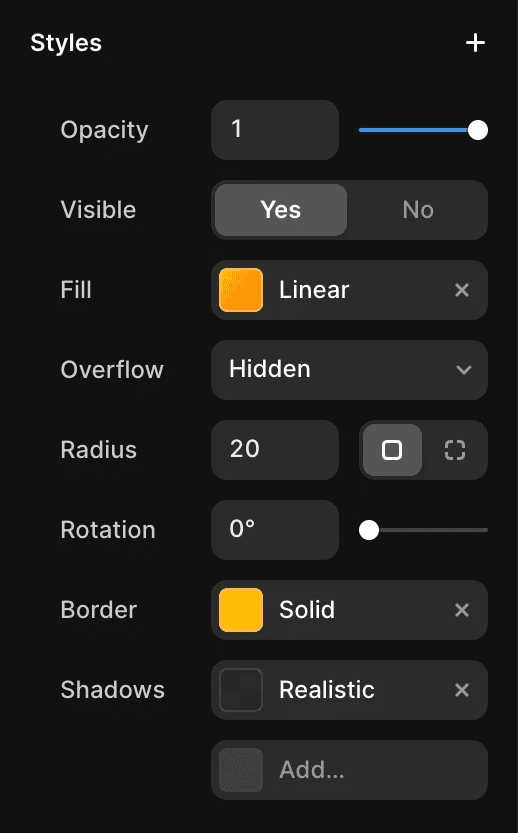This screenshot has width=518, height=833.
Task: Click the yellow Border color swatch
Action: (241, 610)
